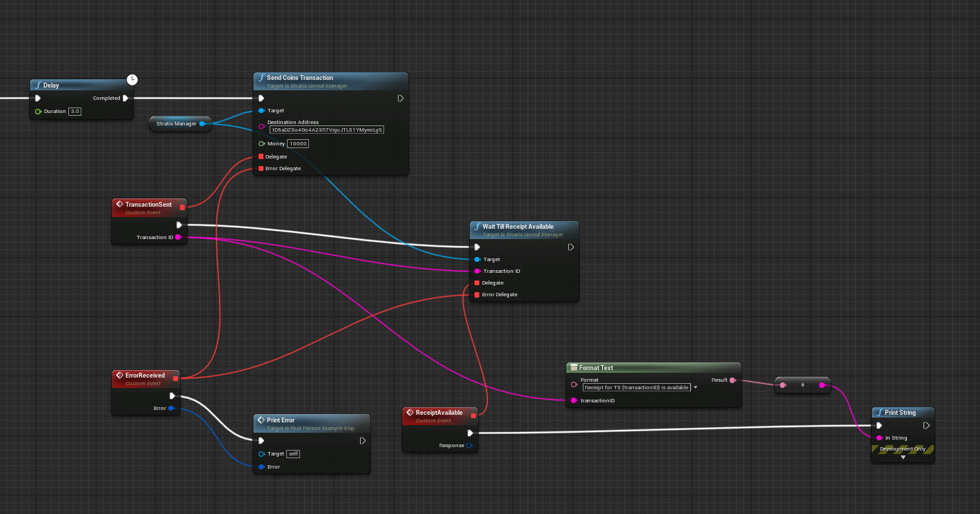
Task: Edit the Duration value field showing 3.0
Action: pyautogui.click(x=74, y=111)
